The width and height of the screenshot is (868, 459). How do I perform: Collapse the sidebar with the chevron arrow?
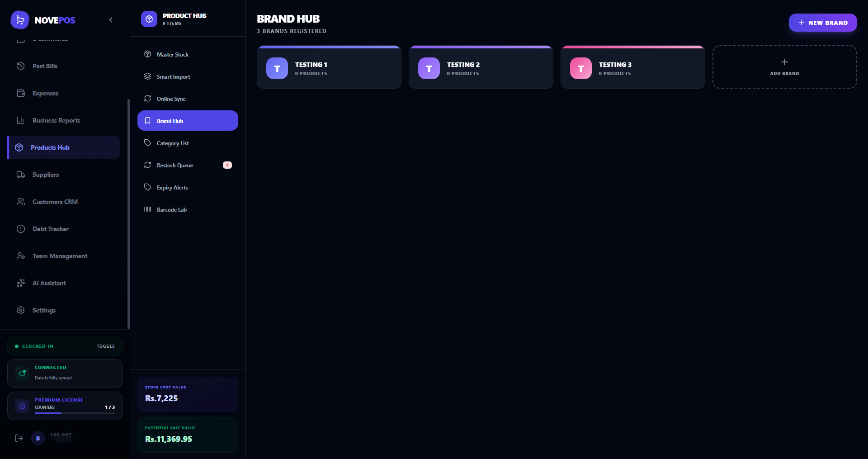pyautogui.click(x=111, y=20)
